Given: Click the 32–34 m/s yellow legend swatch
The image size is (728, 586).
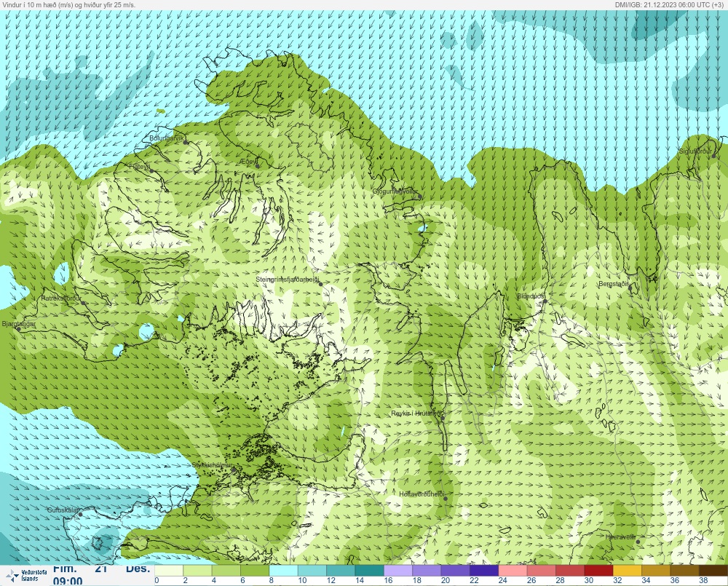Looking at the screenshot, I should pos(628,570).
